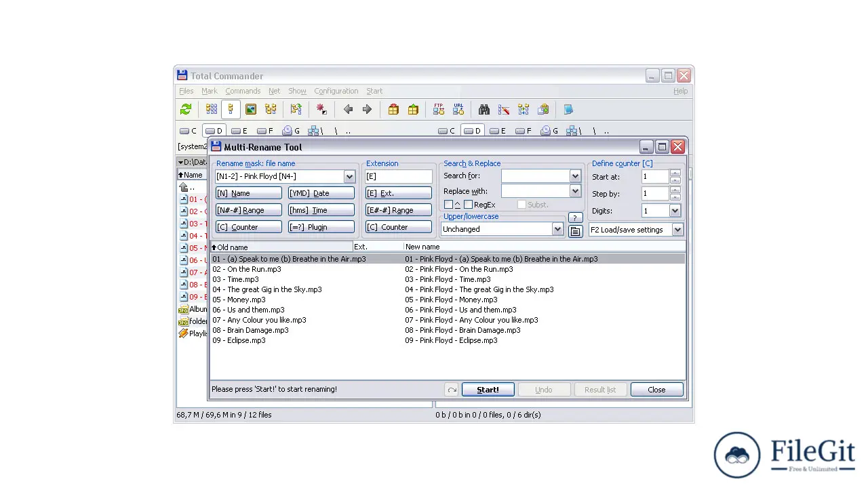This screenshot has height=488, width=868.
Task: Open the FTP connect icon
Action: click(x=439, y=109)
